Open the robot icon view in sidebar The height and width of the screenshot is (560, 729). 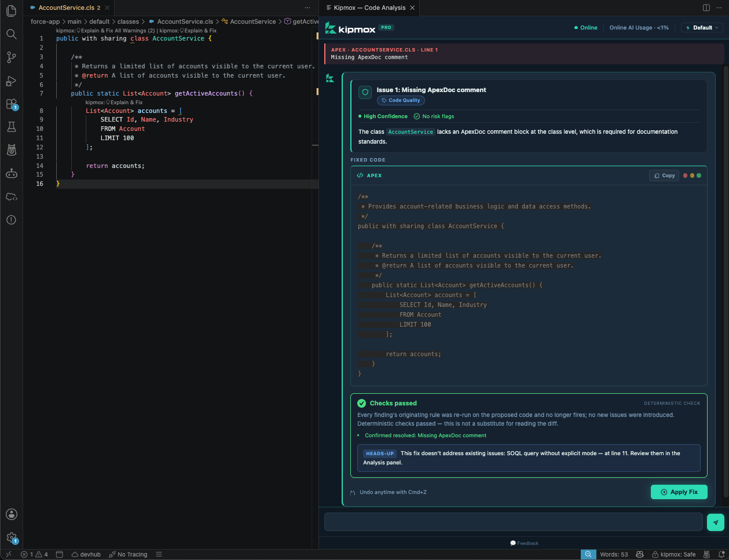coord(11,173)
